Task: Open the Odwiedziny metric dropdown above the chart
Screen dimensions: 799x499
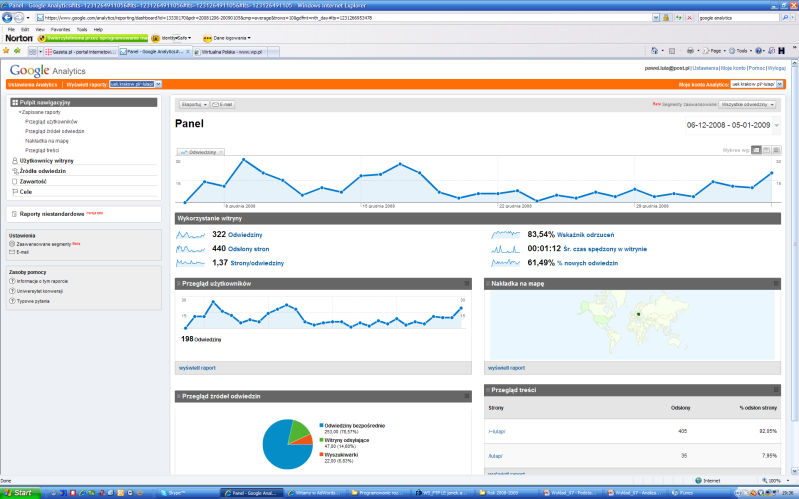Action: (200, 152)
